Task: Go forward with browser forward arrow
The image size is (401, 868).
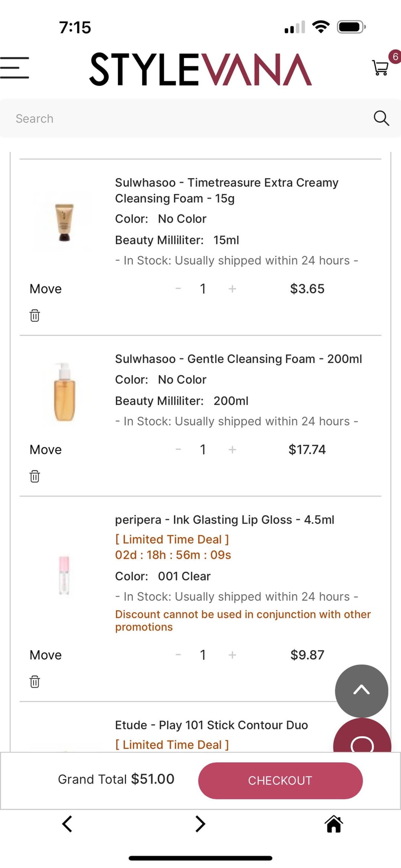Action: click(200, 824)
